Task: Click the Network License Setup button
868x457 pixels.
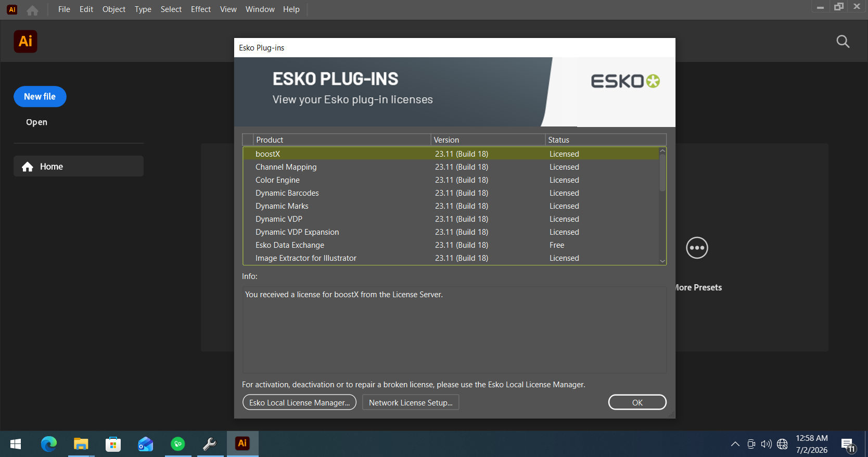Action: click(x=411, y=402)
